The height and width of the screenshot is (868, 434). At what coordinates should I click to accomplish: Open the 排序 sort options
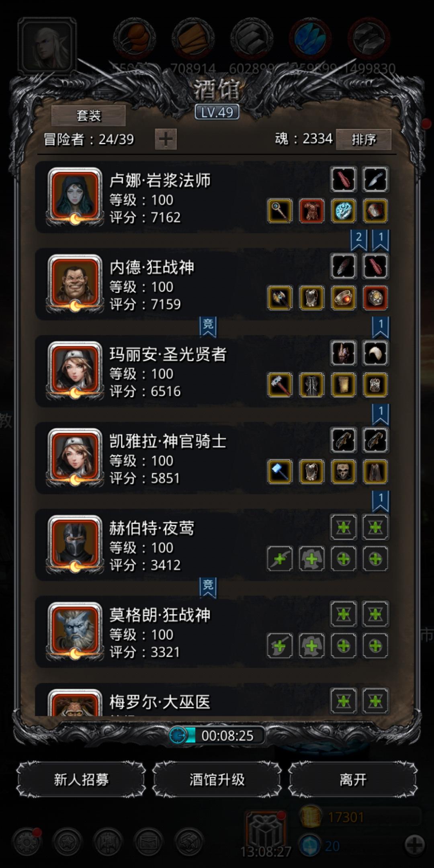pos(364,139)
